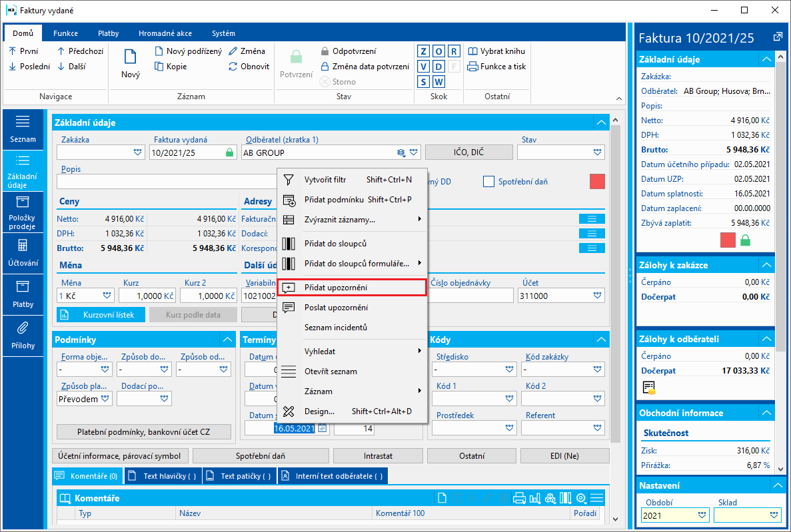The width and height of the screenshot is (791, 532).
Task: Click Nový podřízený in ribbon
Action: pyautogui.click(x=188, y=51)
